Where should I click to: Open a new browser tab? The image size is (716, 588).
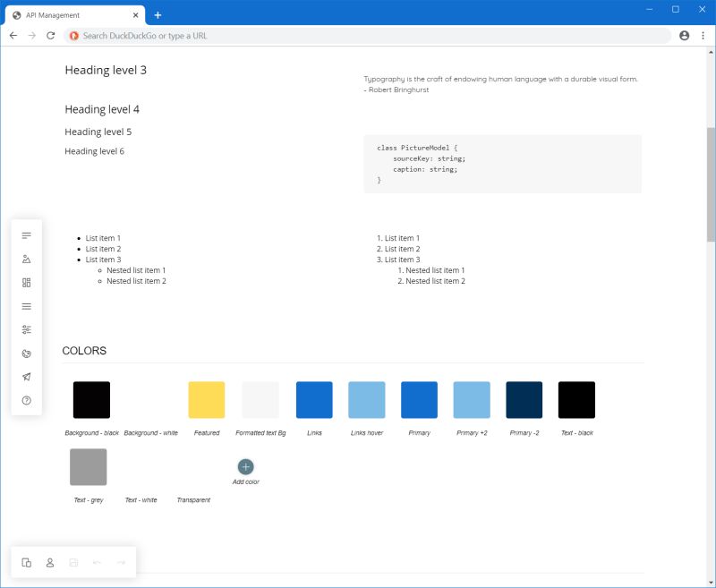(x=158, y=14)
